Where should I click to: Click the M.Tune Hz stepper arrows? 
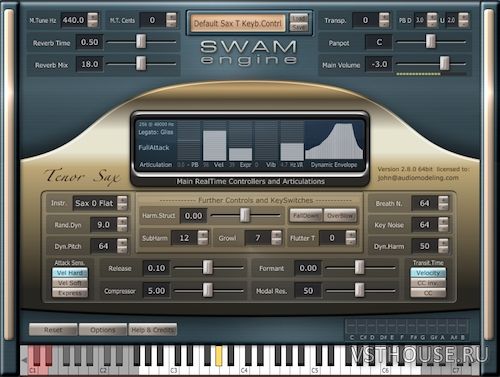93,20
